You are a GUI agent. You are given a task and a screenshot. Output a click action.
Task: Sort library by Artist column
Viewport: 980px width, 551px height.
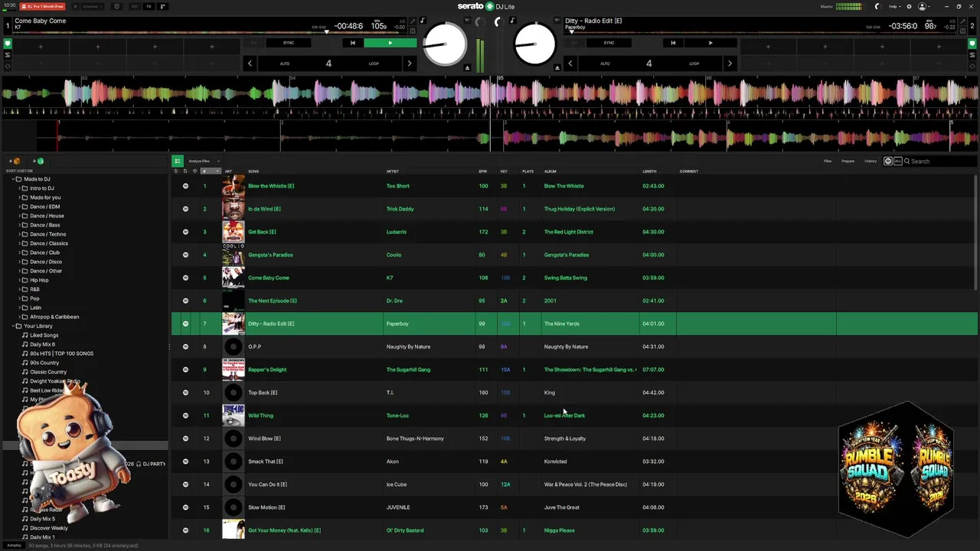tap(393, 171)
